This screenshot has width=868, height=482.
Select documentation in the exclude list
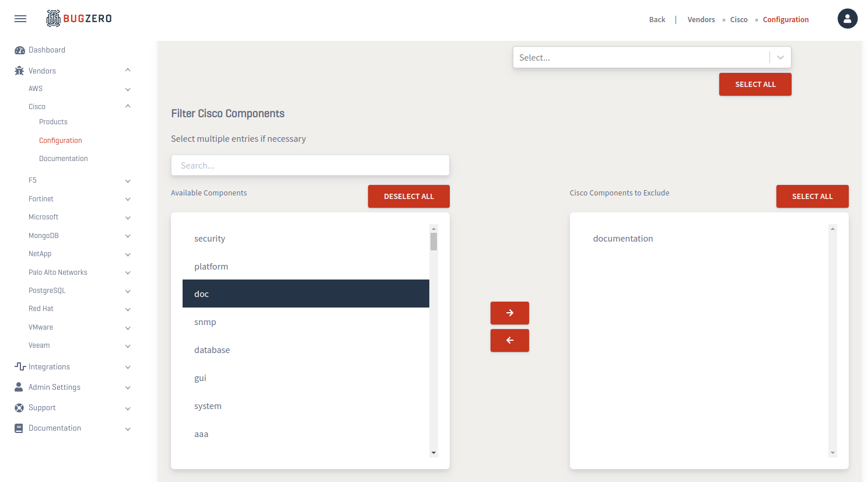705,238
